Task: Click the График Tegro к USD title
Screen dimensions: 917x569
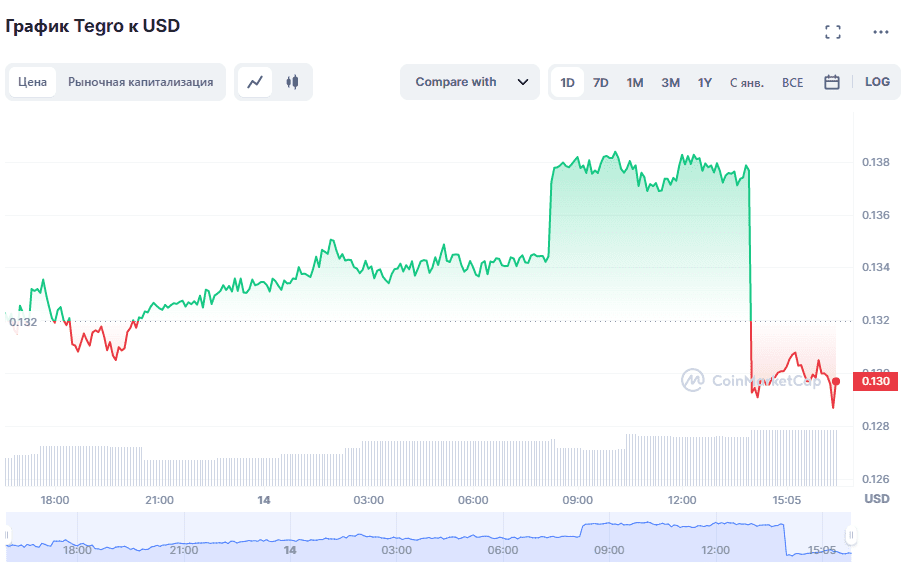Action: coord(92,26)
